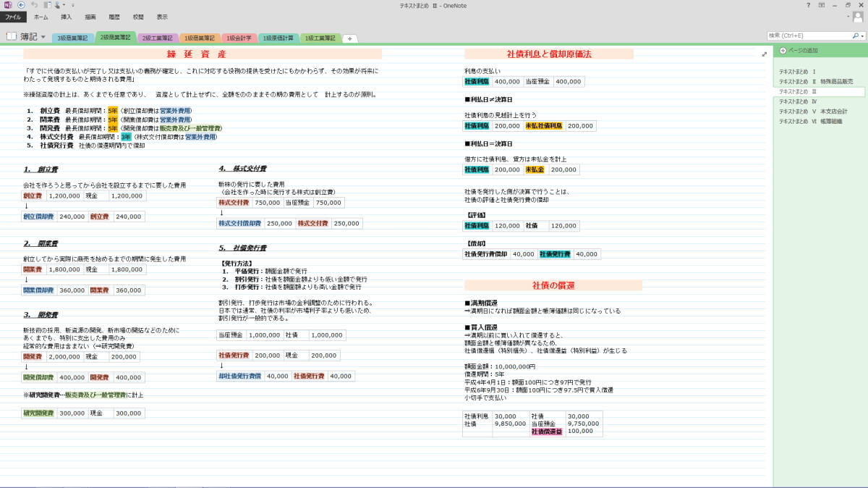868x488 pixels.
Task: Switch to the 1級商業簿記 section tab
Action: coord(200,38)
